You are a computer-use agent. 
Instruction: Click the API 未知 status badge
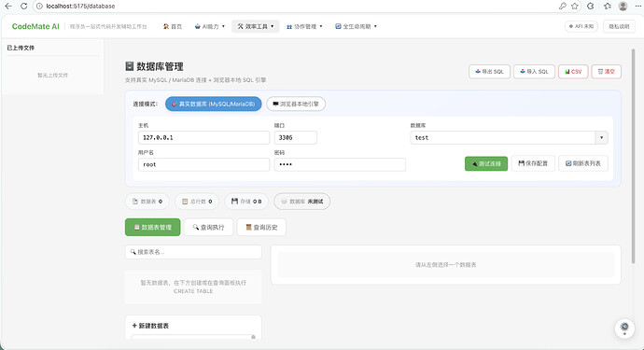[581, 26]
